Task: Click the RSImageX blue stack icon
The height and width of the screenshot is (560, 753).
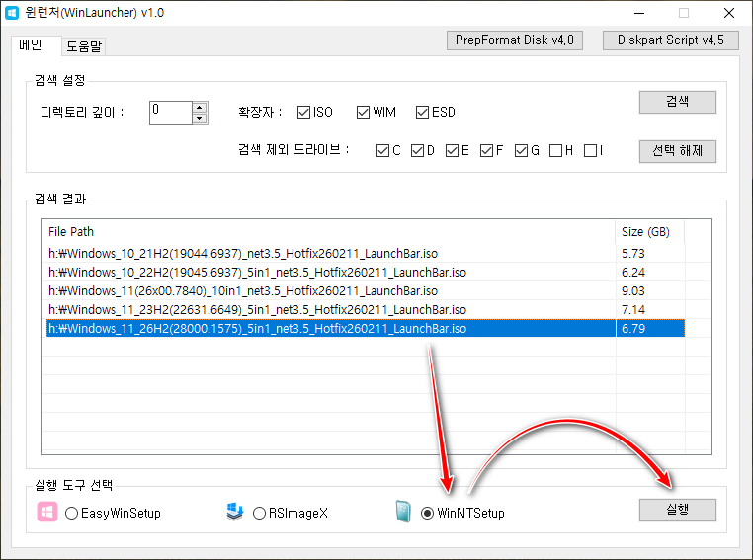Action: (235, 512)
